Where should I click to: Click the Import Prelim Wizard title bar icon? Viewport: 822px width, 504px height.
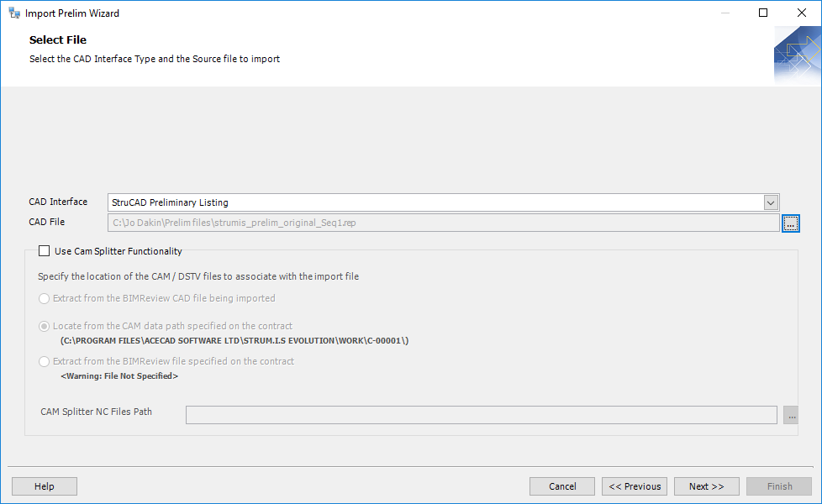[13, 13]
